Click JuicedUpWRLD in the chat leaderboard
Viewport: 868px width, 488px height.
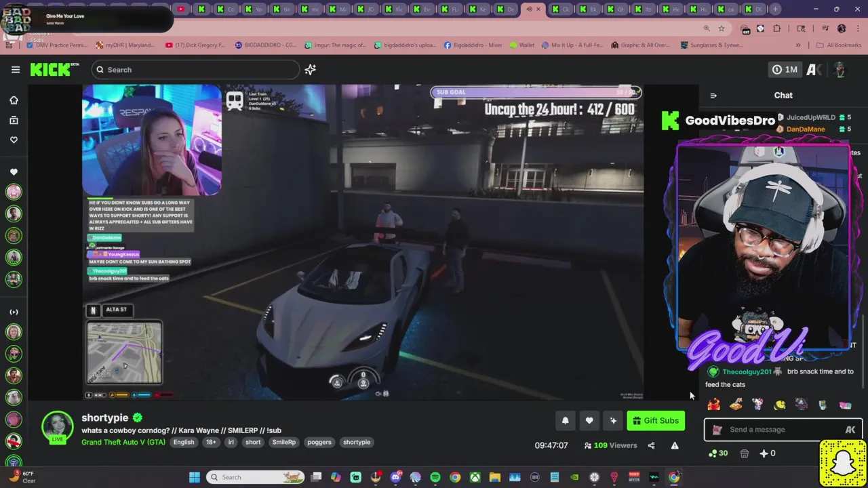click(x=810, y=117)
